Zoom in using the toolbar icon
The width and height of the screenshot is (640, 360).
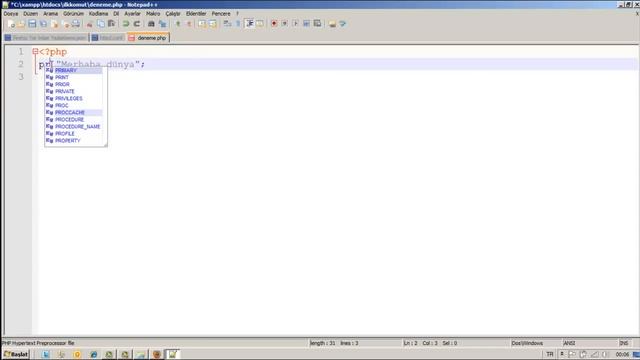[x=178, y=24]
